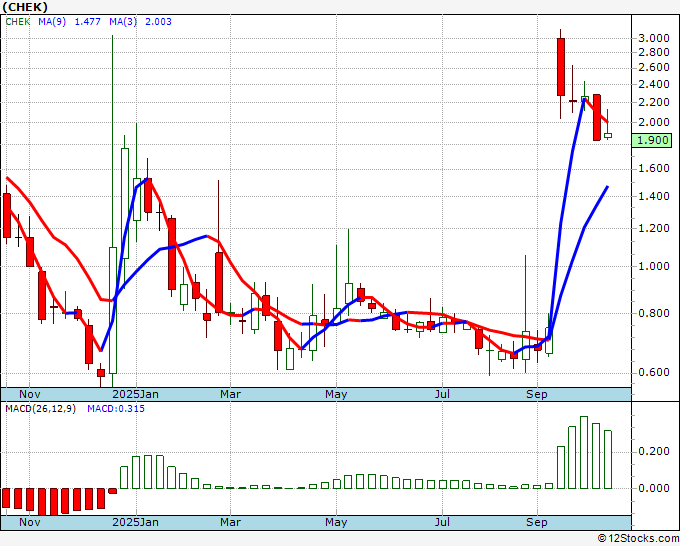The image size is (680, 546).
Task: Click May on the price chart time axis
Action: coord(336,394)
